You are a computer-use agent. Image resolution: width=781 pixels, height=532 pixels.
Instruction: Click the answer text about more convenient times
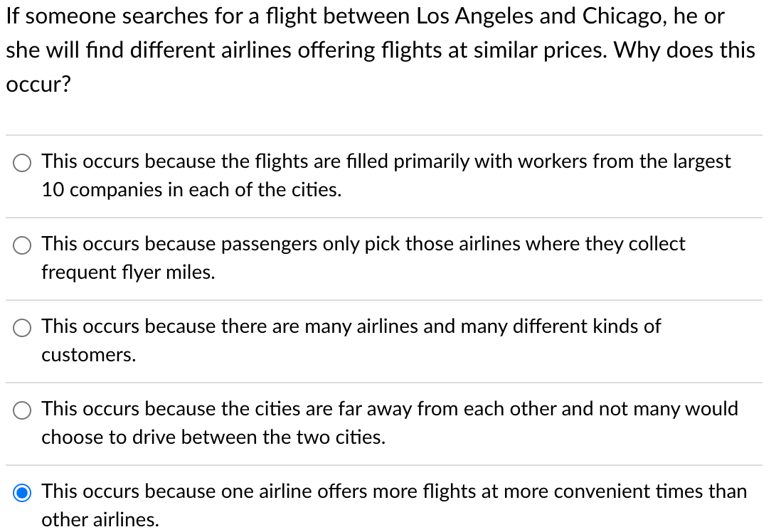point(394,505)
